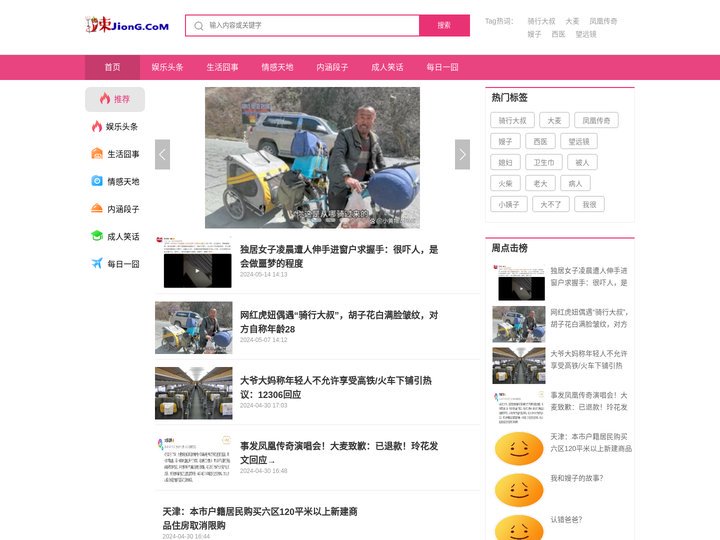Select 情感天地 text in the left sidebar

123,182
